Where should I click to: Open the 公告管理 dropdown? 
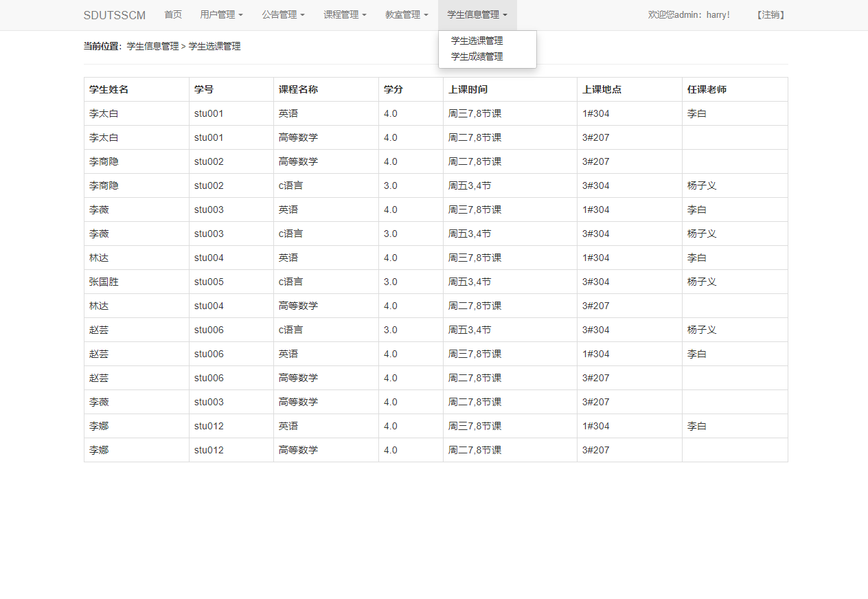click(283, 14)
